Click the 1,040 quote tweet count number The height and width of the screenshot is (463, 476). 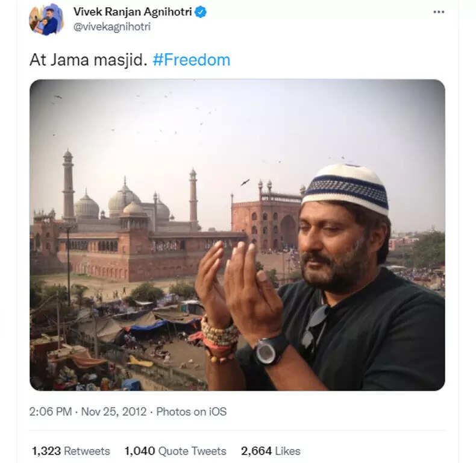140,451
